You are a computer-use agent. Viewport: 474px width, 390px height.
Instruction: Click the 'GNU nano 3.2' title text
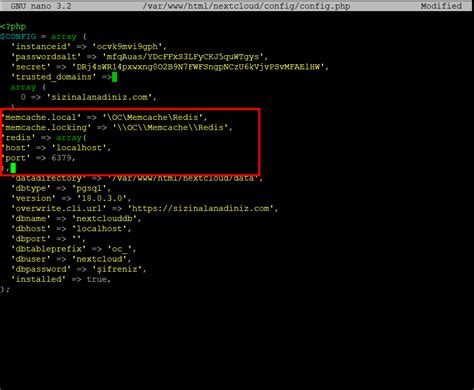(x=41, y=6)
